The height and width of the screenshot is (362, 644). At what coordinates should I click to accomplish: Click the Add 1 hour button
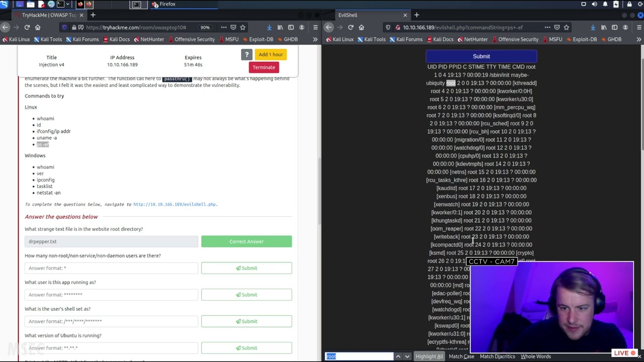tap(271, 54)
